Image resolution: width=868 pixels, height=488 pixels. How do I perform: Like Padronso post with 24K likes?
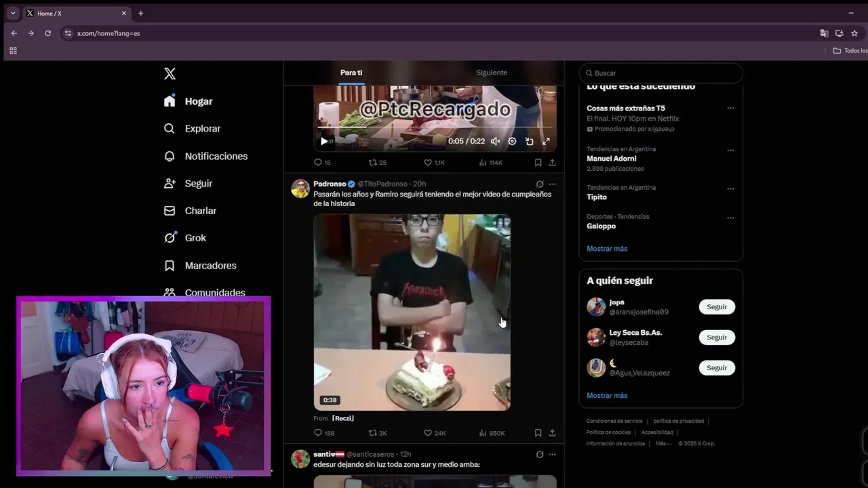pos(435,433)
